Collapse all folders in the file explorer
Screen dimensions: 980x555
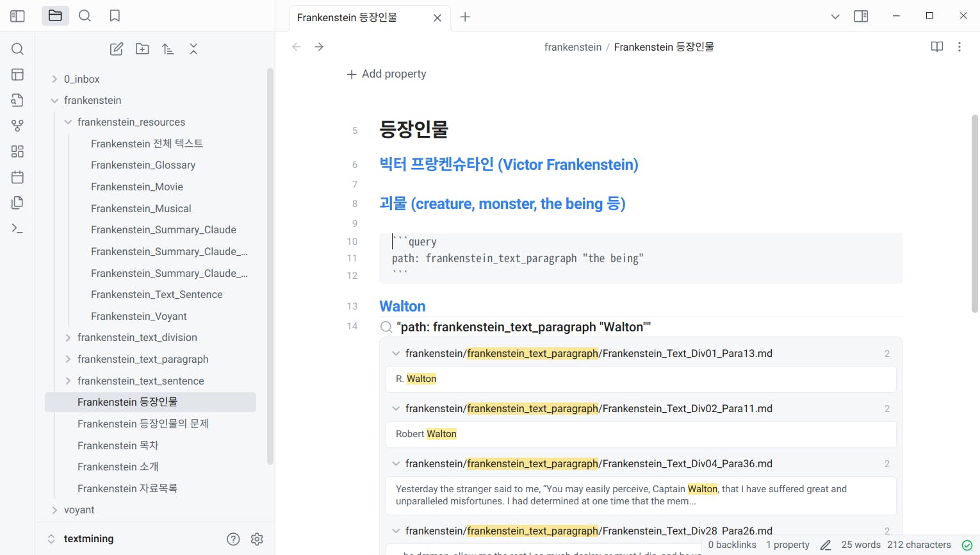[193, 49]
